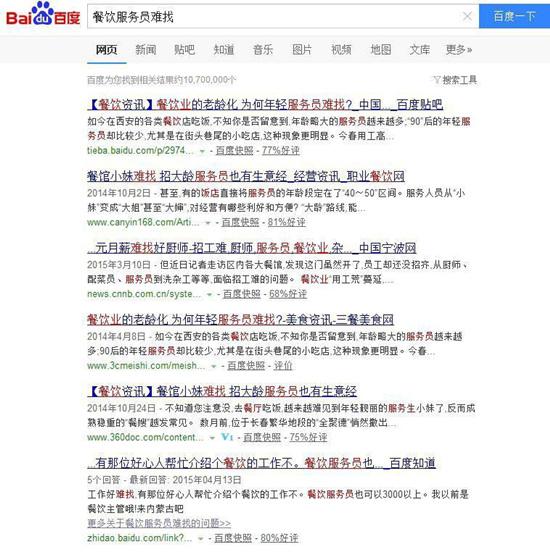This screenshot has height=557, width=550.
Task: Expand dropdown arrow next to zhidao.baidu.com URL
Action: point(201,539)
